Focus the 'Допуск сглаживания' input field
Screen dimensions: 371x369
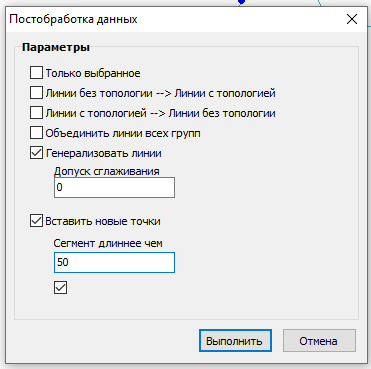click(114, 187)
